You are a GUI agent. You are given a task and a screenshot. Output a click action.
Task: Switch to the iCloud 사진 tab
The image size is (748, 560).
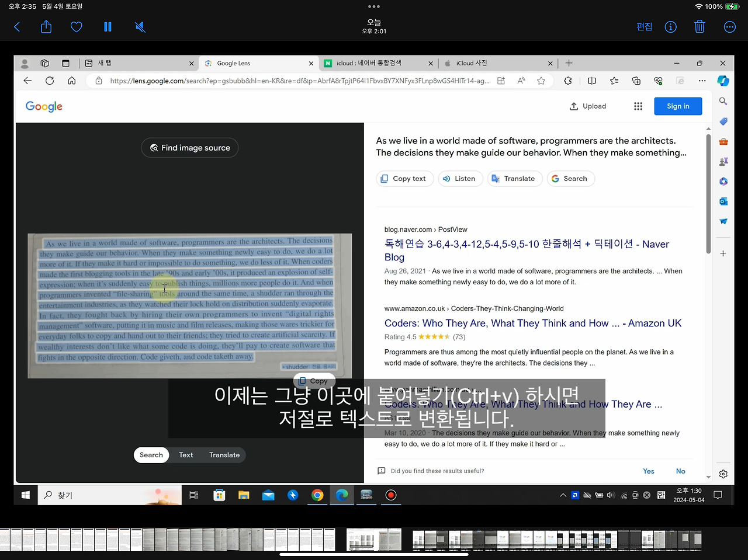click(498, 63)
